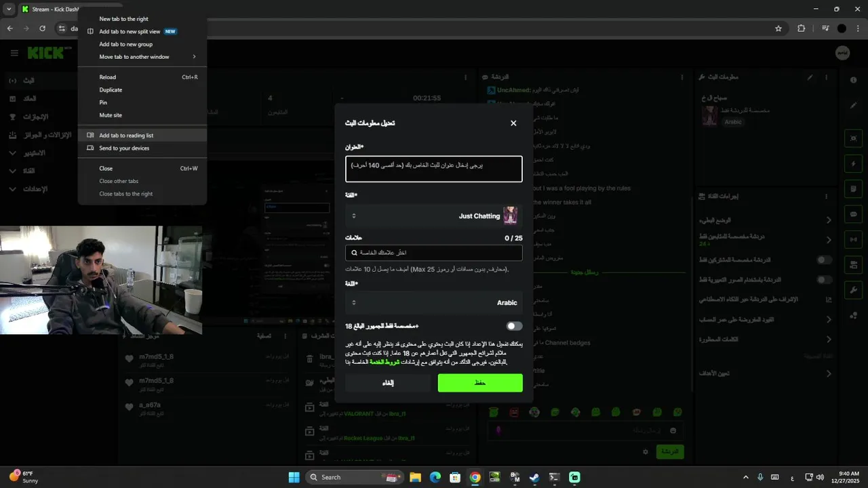This screenshot has width=868, height=488.
Task: Open banned words (الكلمات المحظورة) chevron
Action: click(x=828, y=339)
